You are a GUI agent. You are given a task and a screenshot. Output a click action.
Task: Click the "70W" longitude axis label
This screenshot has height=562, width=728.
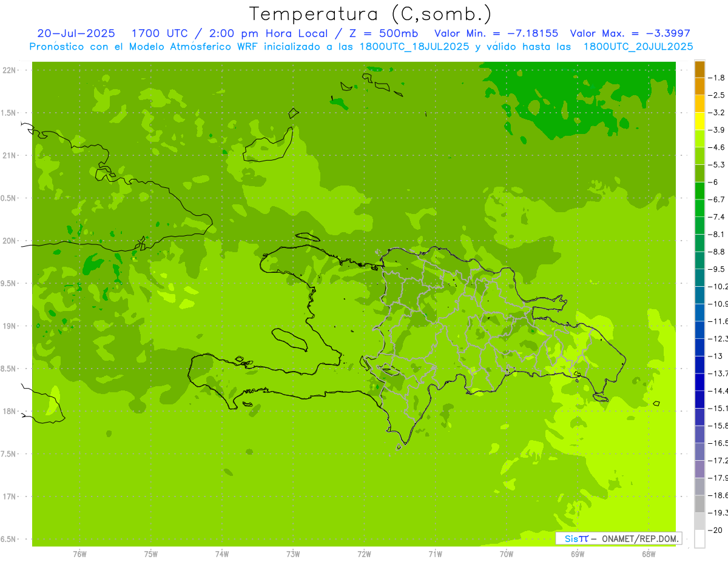point(507,554)
